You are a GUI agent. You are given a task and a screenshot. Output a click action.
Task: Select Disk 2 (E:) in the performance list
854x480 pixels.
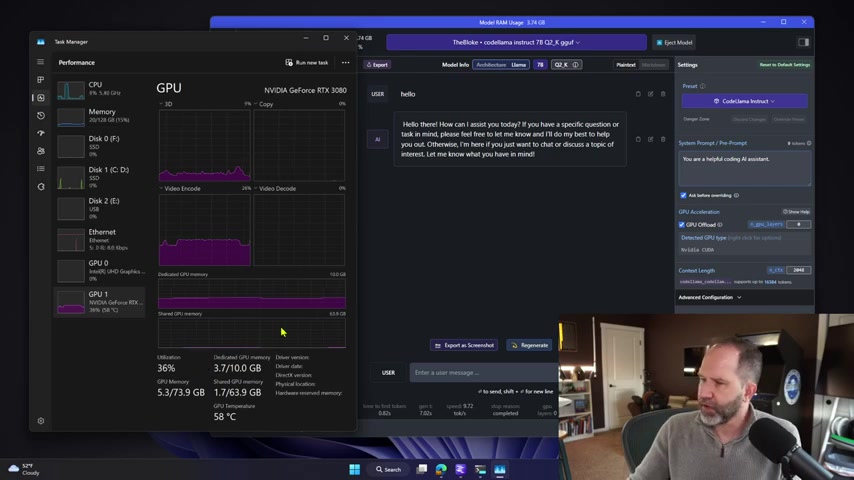(100, 208)
